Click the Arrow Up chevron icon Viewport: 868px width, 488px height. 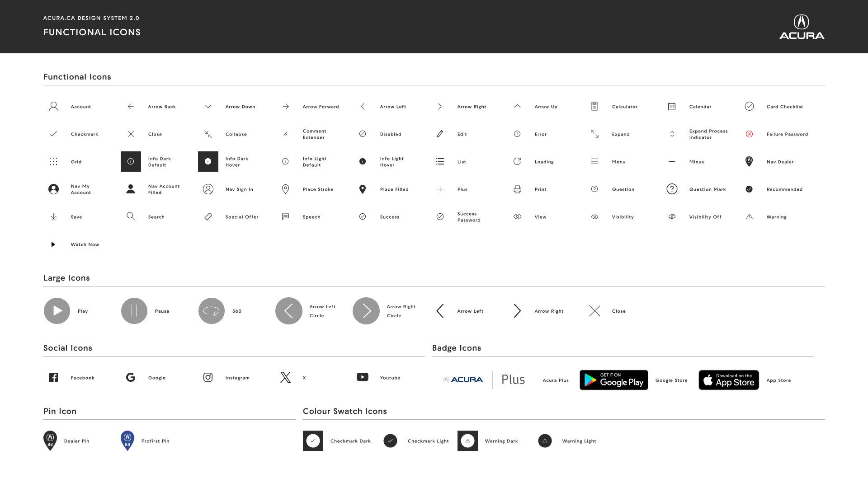click(517, 106)
